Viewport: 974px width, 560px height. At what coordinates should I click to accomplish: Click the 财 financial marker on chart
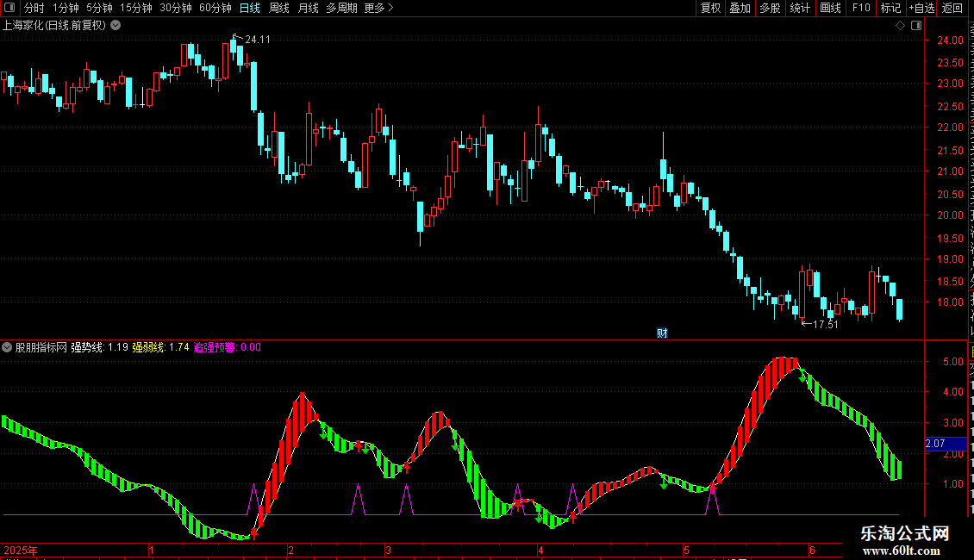[x=662, y=333]
